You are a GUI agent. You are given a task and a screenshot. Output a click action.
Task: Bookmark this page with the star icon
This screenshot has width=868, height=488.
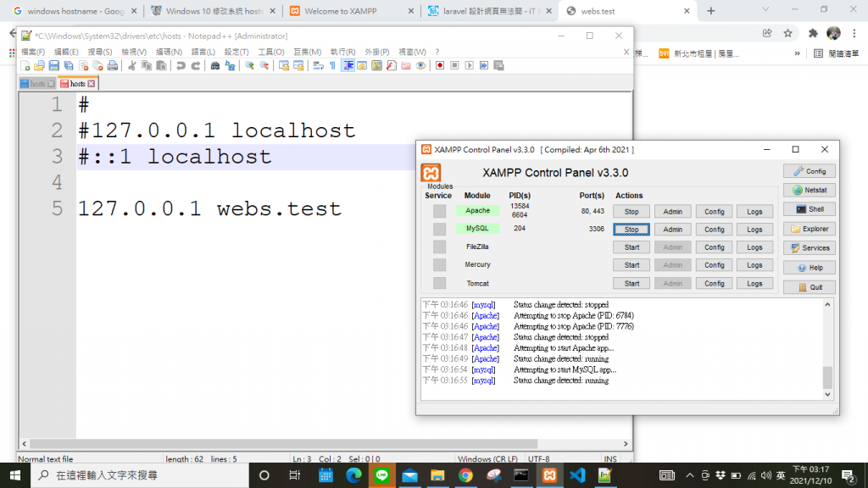(x=787, y=33)
